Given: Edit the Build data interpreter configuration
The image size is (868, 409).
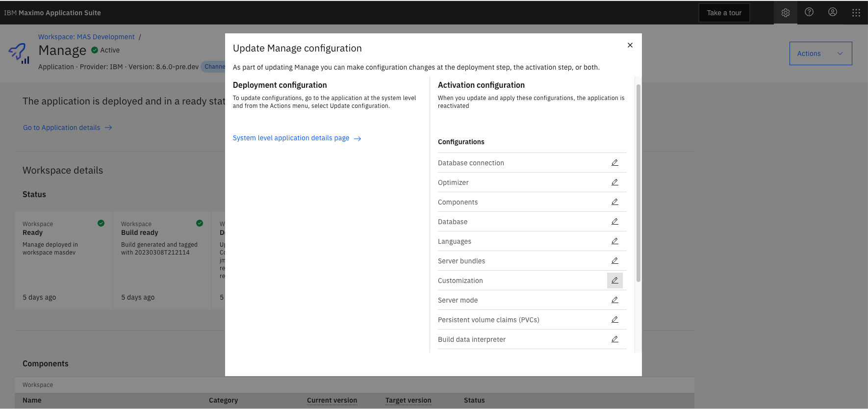Looking at the screenshot, I should [x=614, y=339].
